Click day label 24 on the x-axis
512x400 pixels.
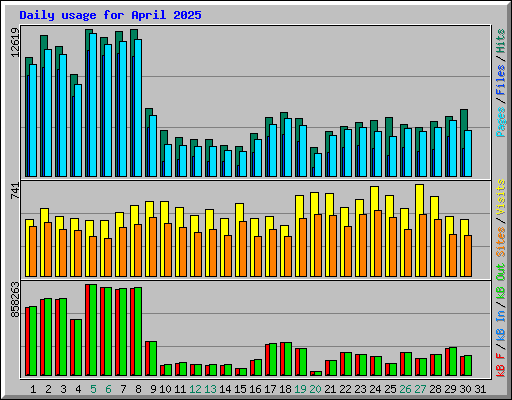coord(375,389)
